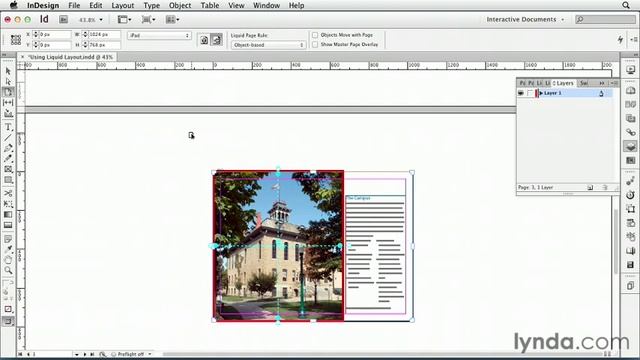Switch to the Layers panel tab
640x360 pixels.
pos(563,83)
